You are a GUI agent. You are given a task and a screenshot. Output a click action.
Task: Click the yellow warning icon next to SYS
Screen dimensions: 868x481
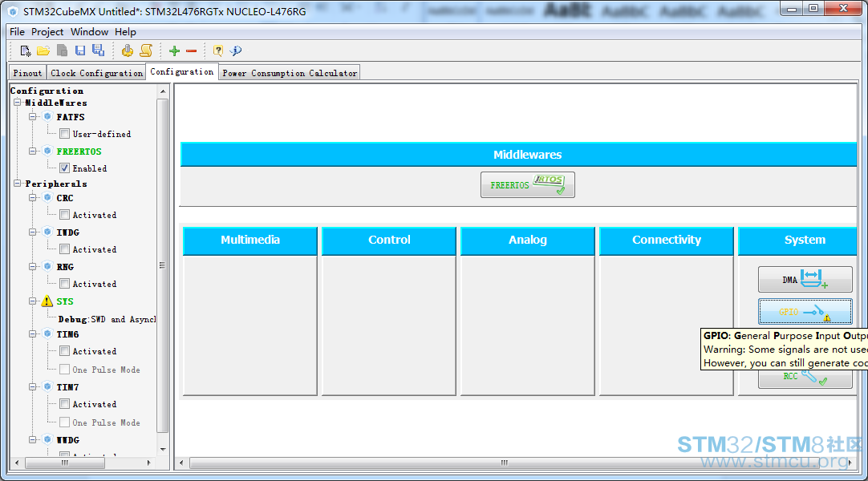tap(47, 301)
